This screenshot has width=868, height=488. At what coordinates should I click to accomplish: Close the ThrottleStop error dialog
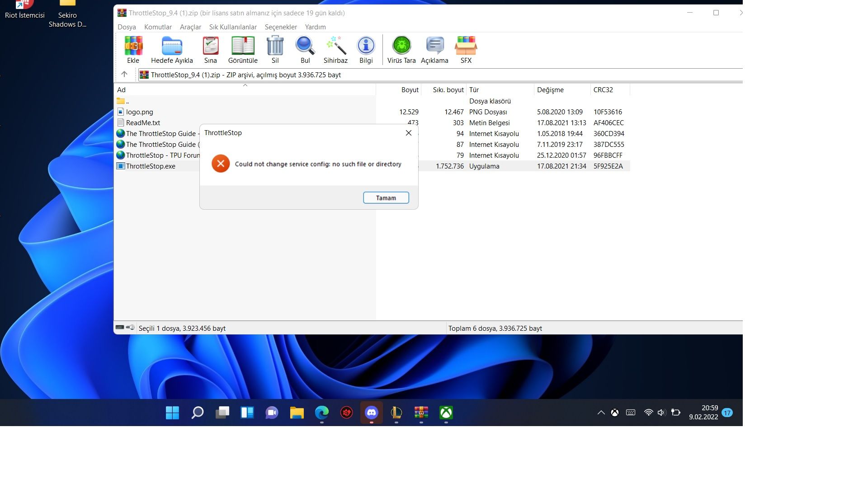tap(408, 133)
